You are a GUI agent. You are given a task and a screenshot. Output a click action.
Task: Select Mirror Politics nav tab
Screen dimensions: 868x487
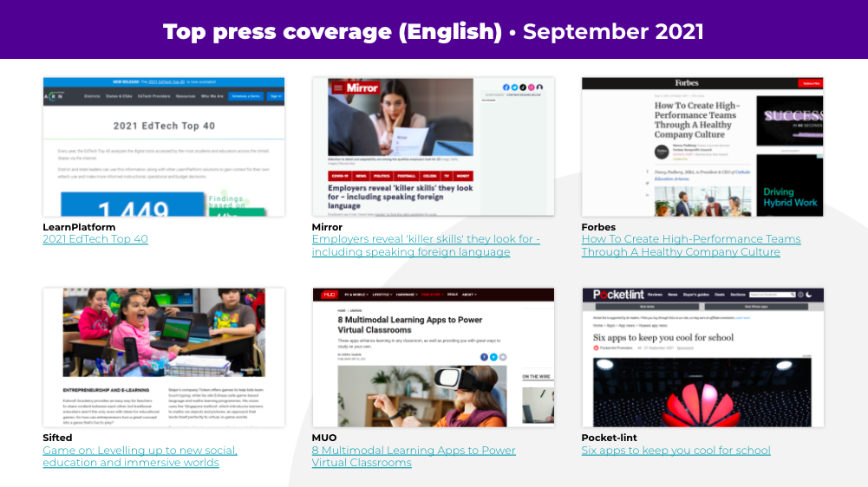[x=382, y=176]
